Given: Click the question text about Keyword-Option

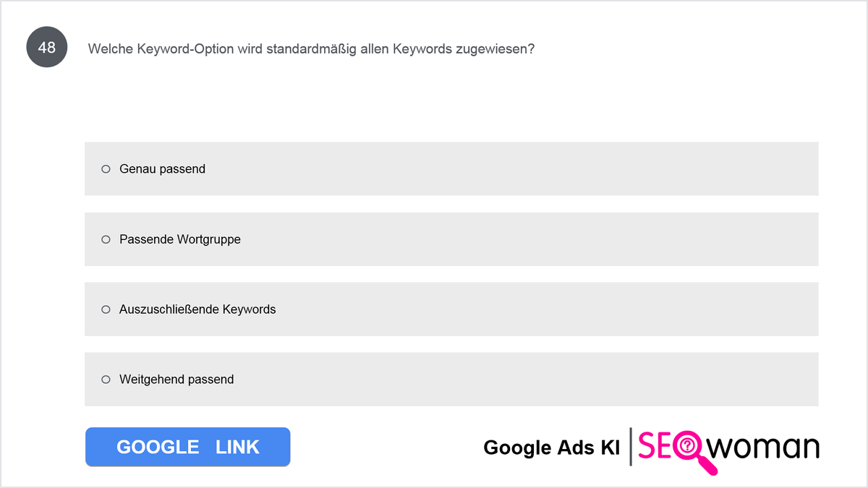Looking at the screenshot, I should (311, 49).
